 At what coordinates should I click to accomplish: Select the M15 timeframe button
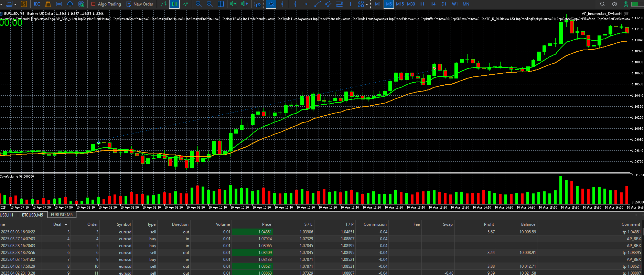tap(400, 4)
